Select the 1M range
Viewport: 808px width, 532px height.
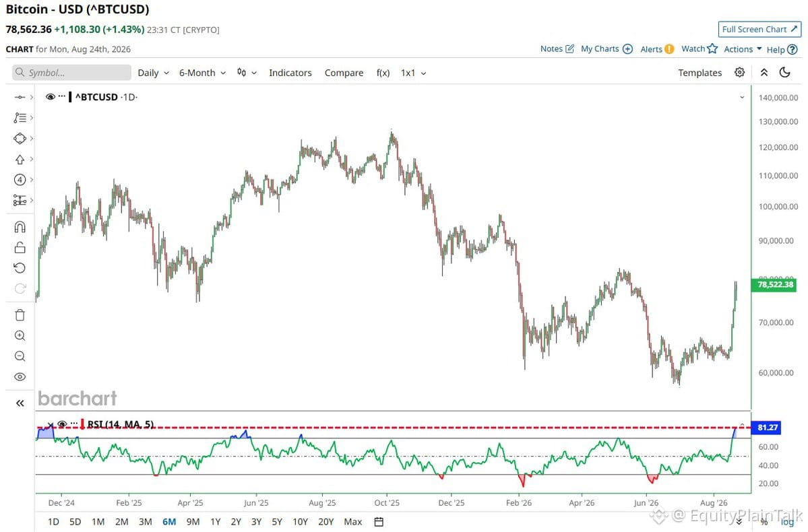(98, 522)
